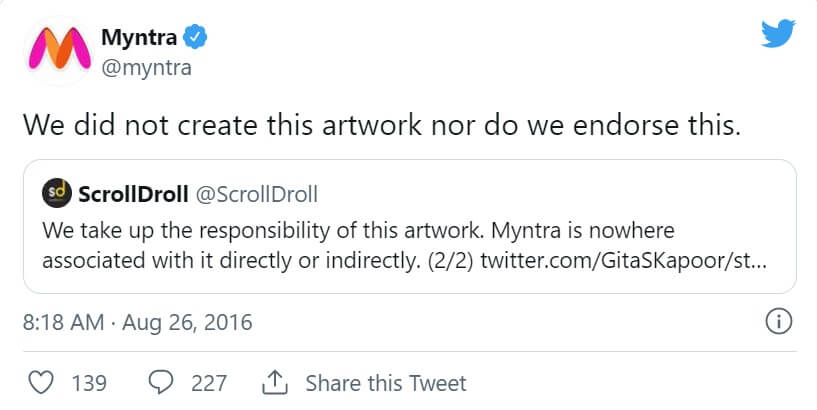Open the Myntra display name
This screenshot has width=817, height=410.
(139, 39)
